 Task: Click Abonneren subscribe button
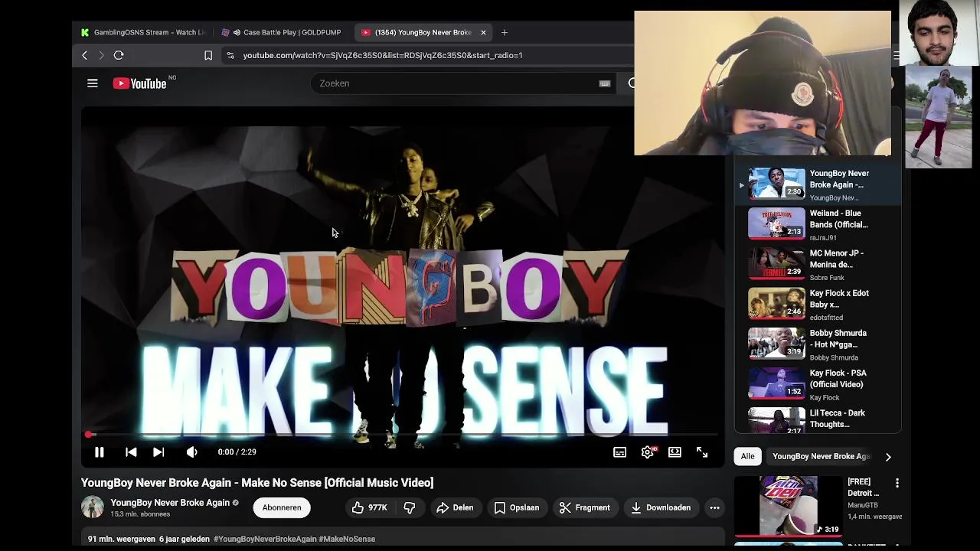[x=282, y=507]
